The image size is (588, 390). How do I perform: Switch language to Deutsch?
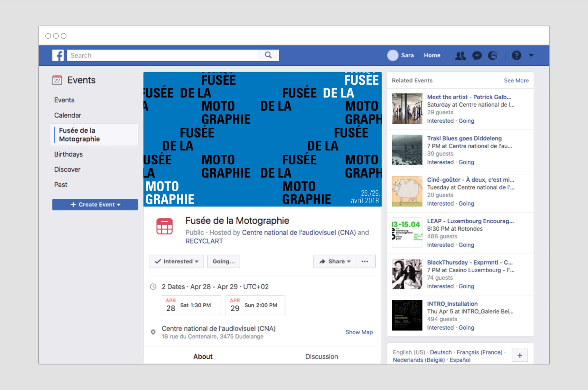pos(441,352)
